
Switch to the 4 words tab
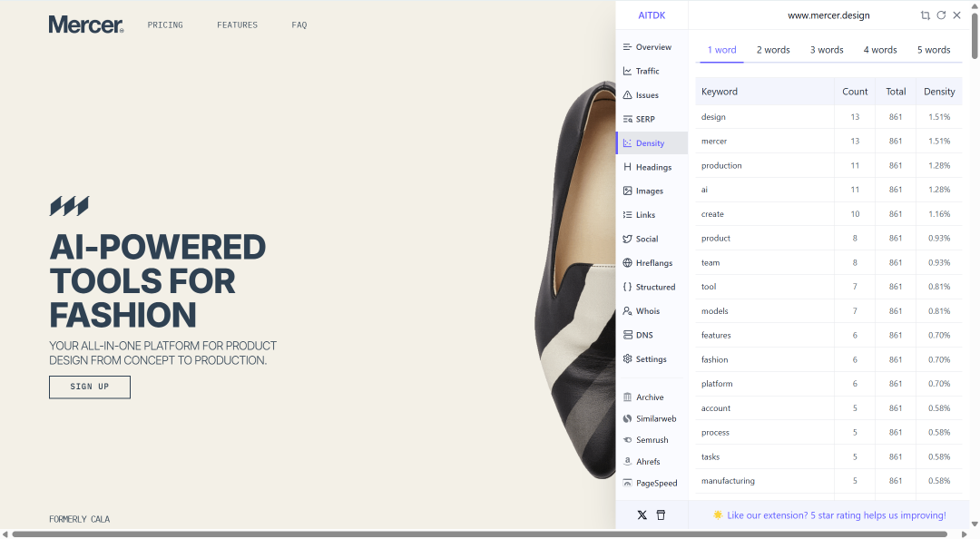[880, 50]
